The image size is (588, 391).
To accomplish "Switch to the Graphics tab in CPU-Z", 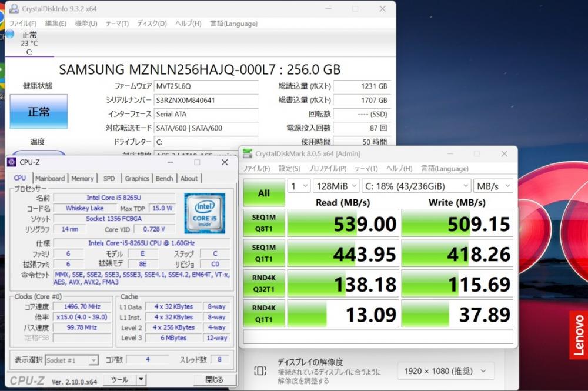I will coord(137,178).
